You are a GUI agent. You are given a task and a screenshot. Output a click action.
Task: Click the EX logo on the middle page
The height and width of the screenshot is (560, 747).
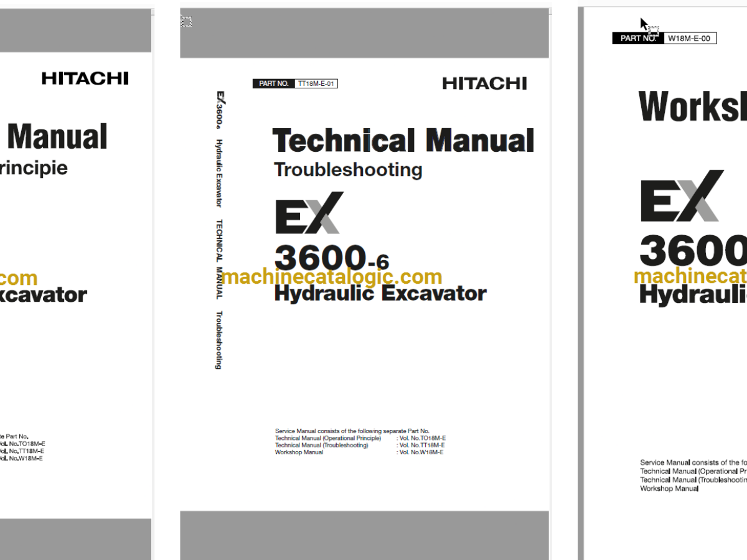(x=309, y=213)
